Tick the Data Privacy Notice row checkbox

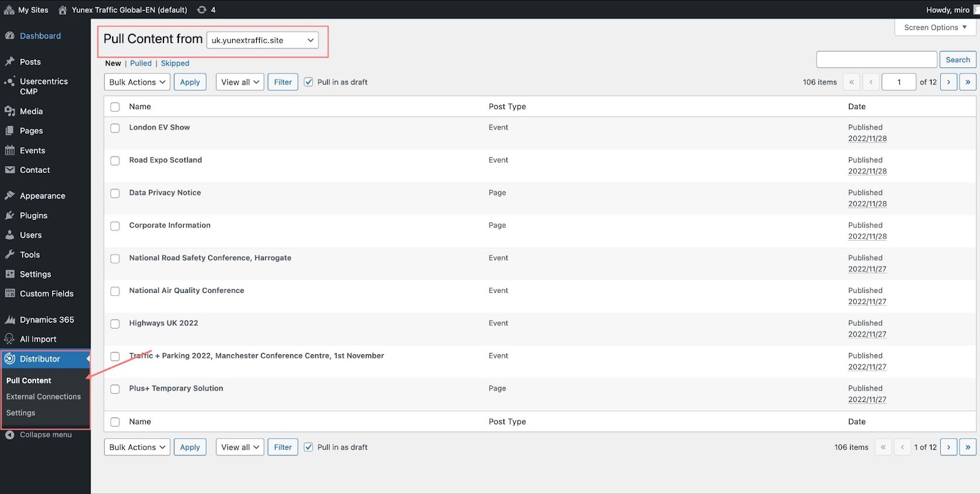click(x=115, y=193)
